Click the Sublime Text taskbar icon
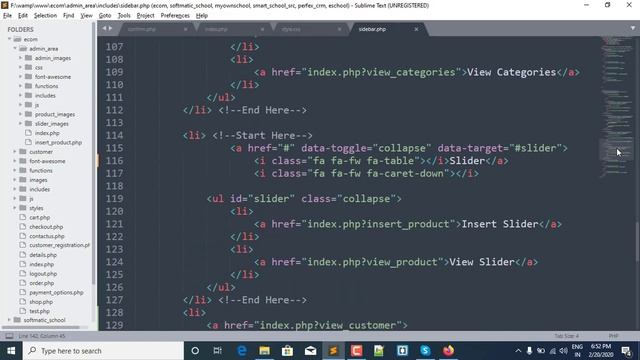 click(x=333, y=351)
